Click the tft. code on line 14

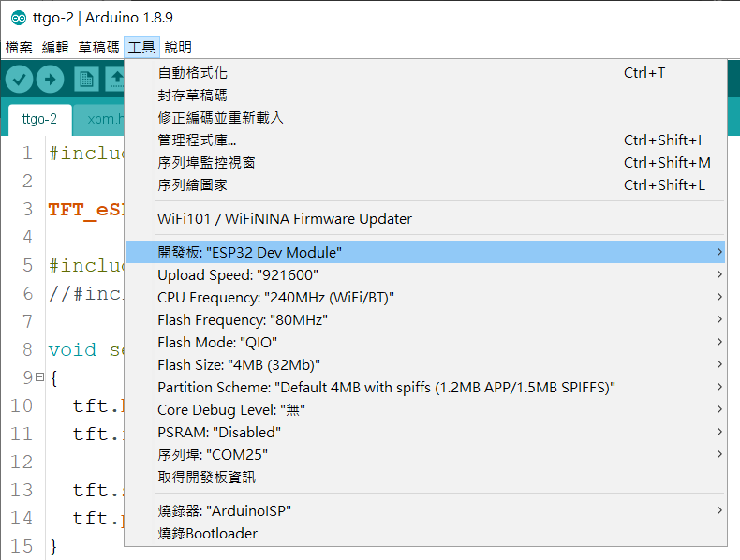[98, 518]
